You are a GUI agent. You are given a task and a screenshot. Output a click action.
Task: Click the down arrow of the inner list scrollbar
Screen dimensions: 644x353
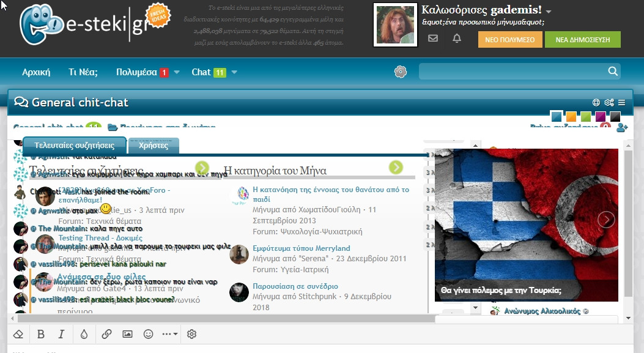pos(475,307)
